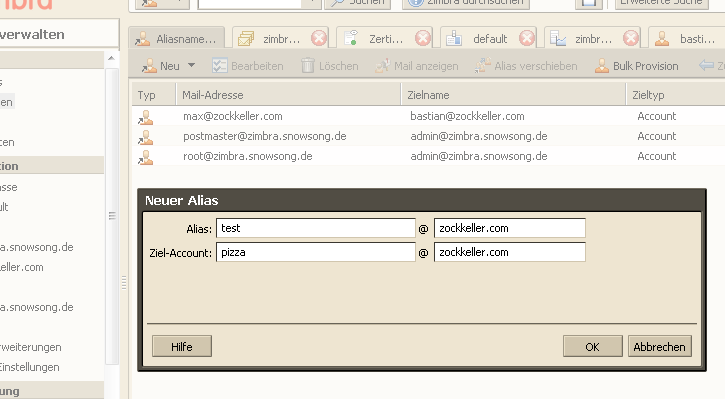Close the default tab

click(x=527, y=38)
